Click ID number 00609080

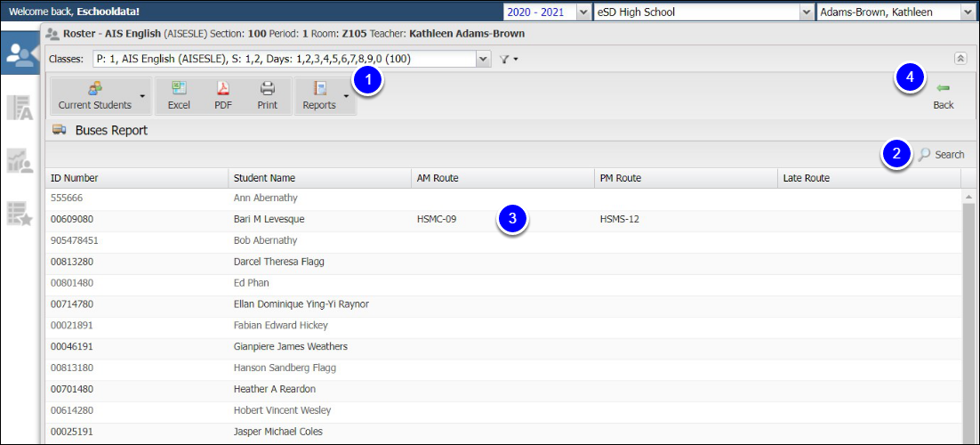click(72, 219)
